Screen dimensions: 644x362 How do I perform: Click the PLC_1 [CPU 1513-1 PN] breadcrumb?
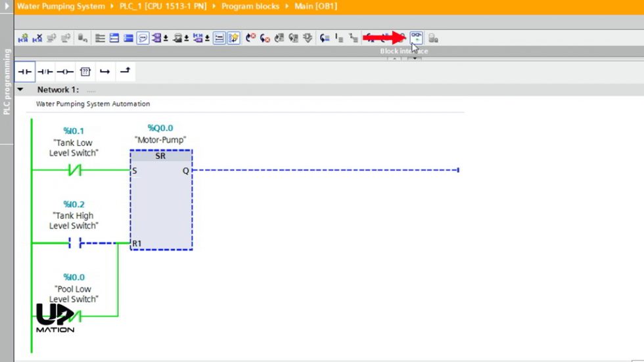(x=163, y=6)
